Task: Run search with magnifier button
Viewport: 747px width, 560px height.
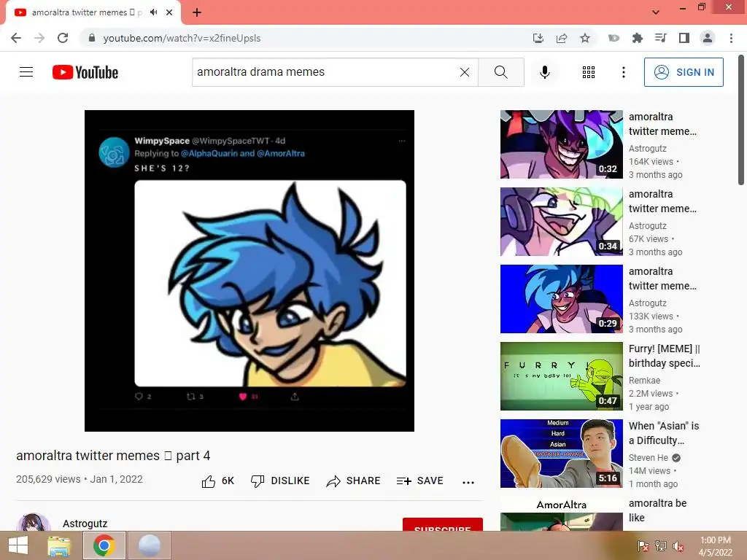Action: coord(500,72)
